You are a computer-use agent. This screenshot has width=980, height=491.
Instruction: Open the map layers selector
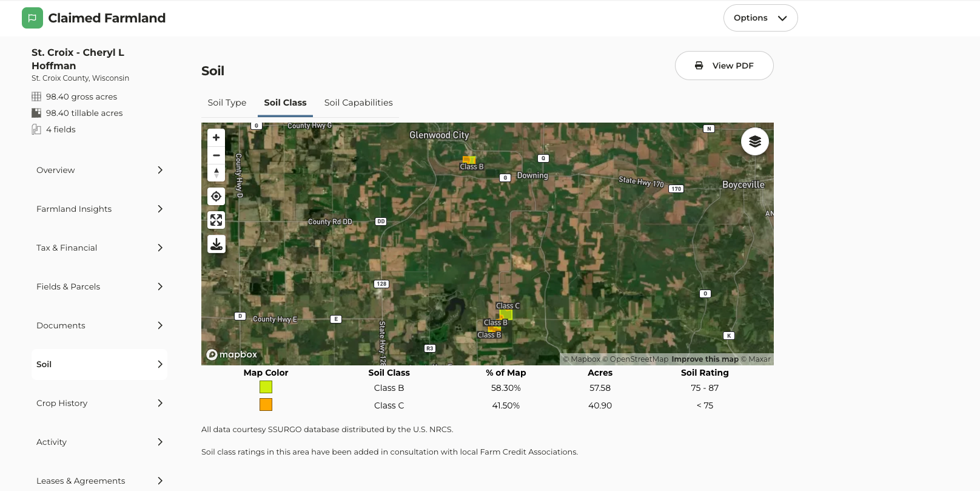[755, 141]
